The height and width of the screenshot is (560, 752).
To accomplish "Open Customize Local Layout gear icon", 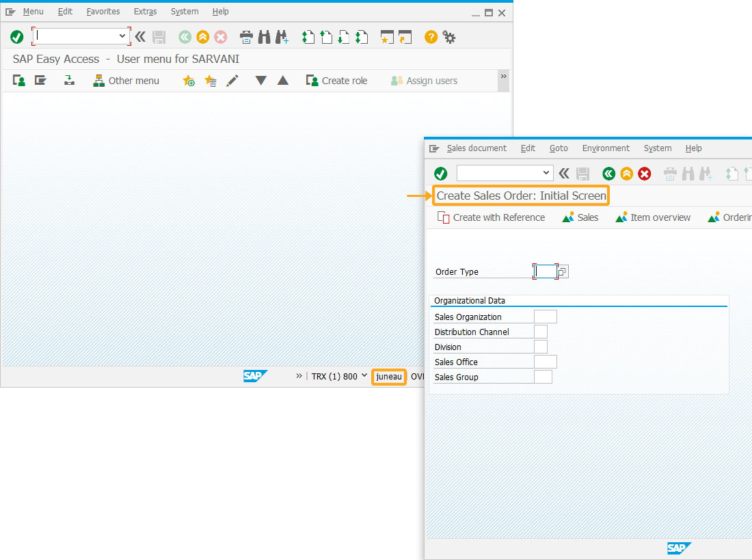I will pos(449,37).
